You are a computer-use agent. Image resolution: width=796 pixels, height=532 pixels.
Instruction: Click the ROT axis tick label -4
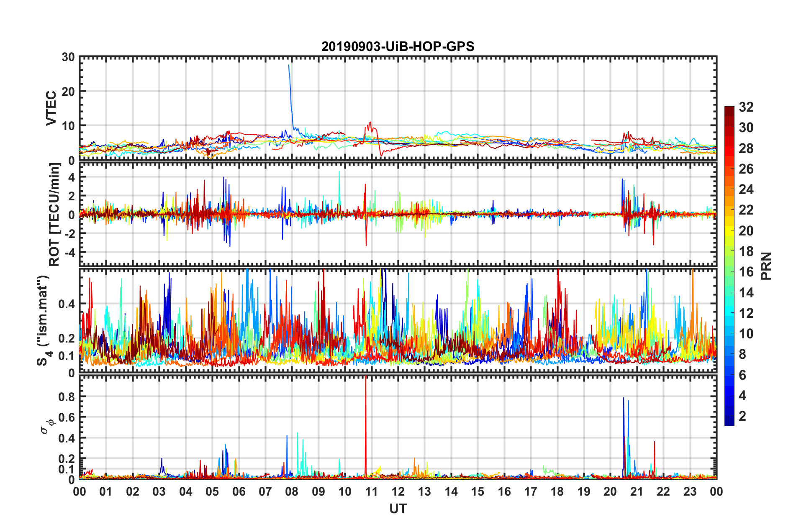tap(70, 252)
